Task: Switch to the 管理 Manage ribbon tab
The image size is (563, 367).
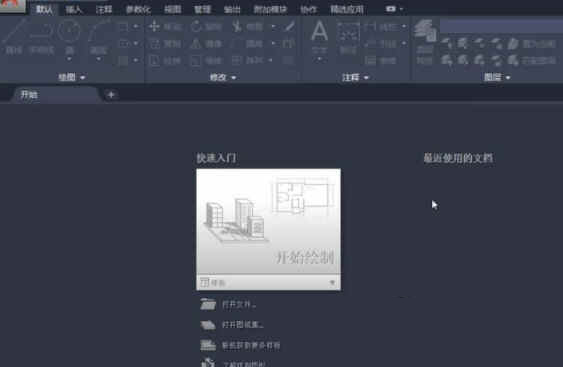Action: 203,10
